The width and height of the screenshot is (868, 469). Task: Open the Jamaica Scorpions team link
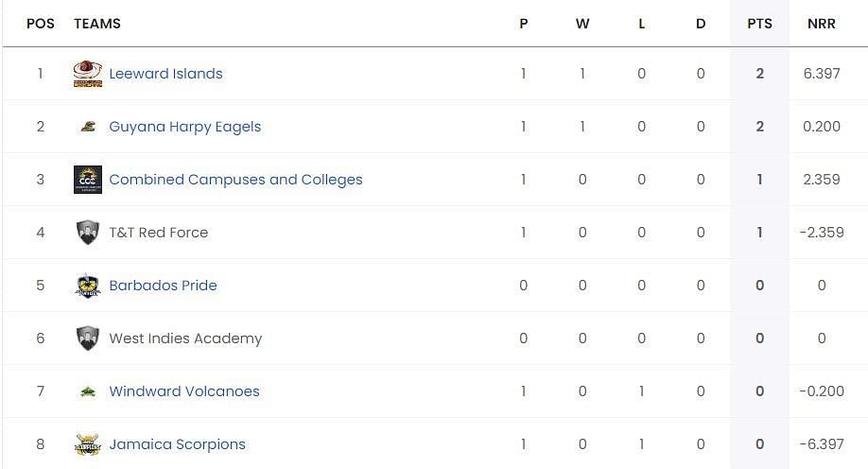177,444
